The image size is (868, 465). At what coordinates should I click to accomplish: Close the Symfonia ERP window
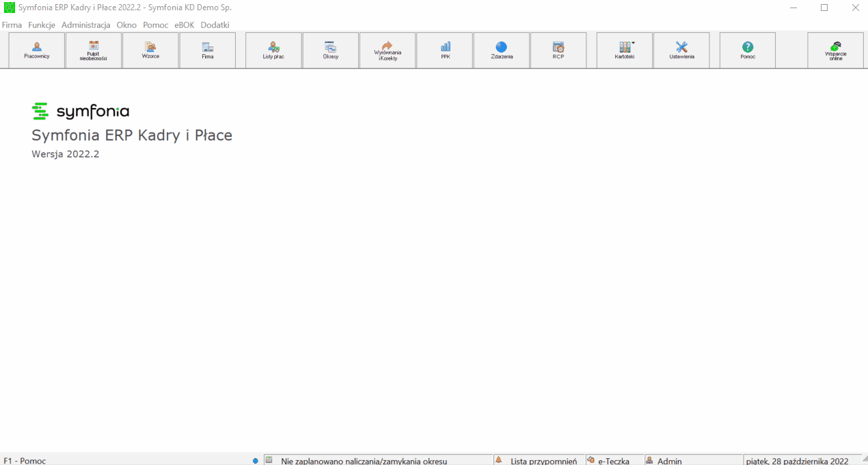(855, 8)
